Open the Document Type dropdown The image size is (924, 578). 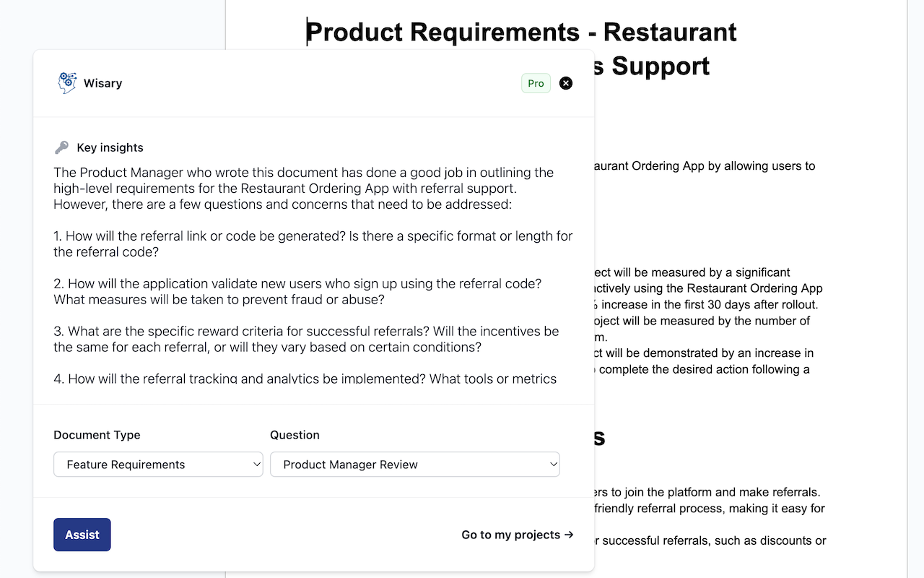158,465
